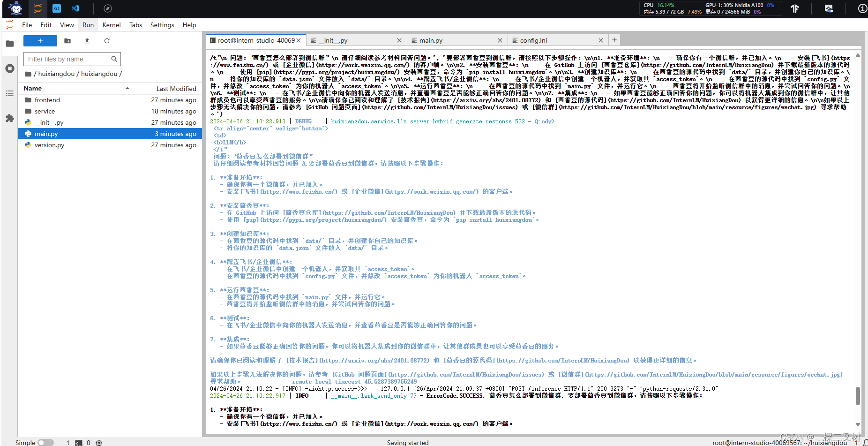The image size is (868, 446).
Task: Click terminal scrollbar thumb
Action: (x=858, y=396)
